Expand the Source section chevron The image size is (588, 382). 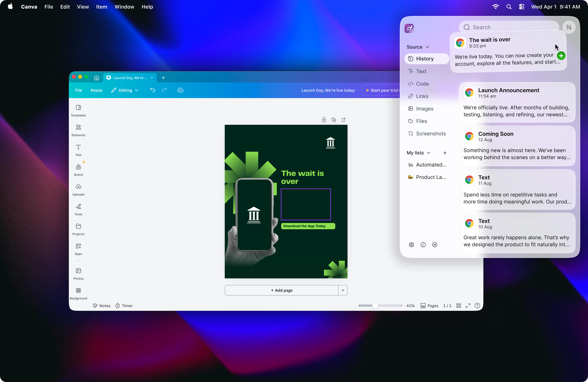tap(427, 47)
